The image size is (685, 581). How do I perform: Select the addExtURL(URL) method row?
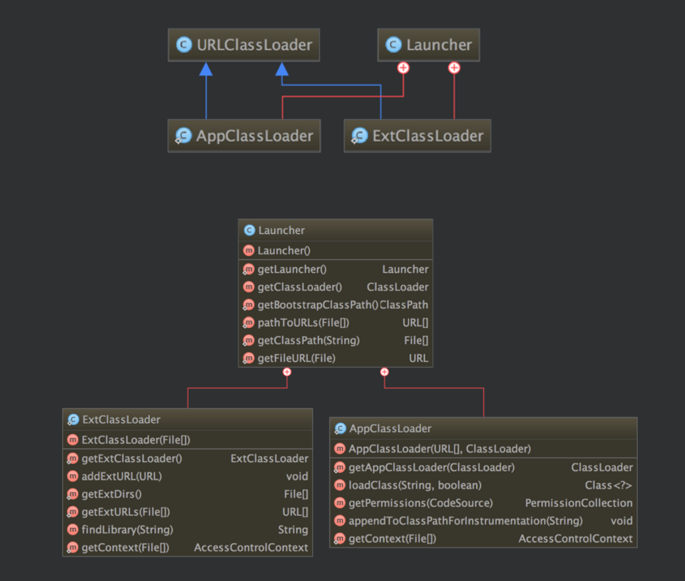[187, 476]
